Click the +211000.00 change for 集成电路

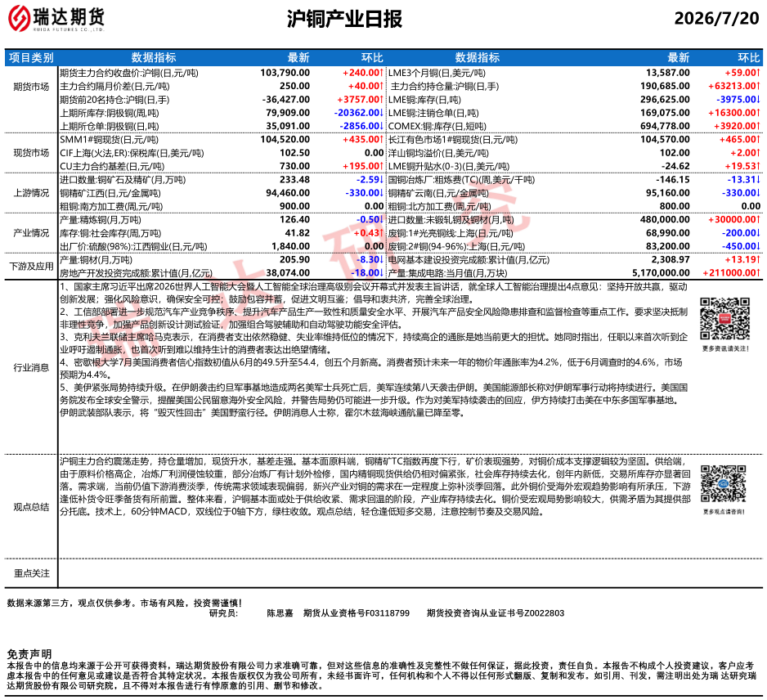click(731, 273)
